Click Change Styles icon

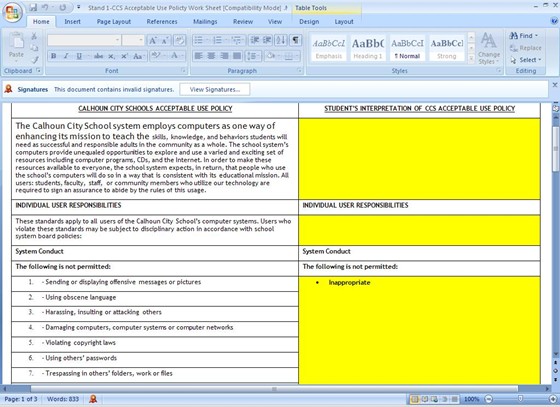click(489, 49)
